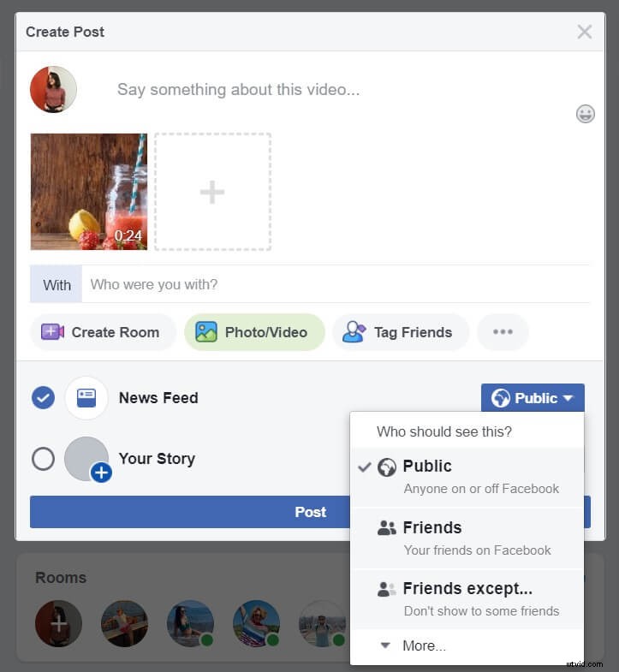Open fourth Rooms avatar with striped towel

pyautogui.click(x=256, y=623)
